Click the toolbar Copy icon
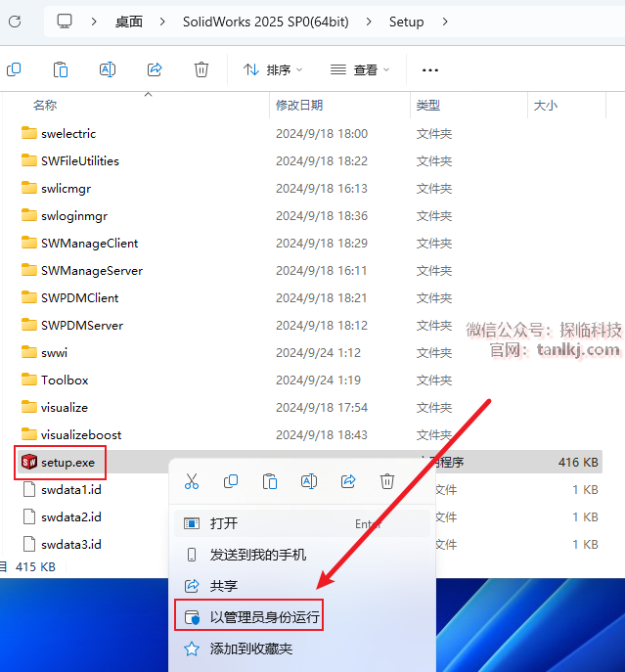This screenshot has width=625, height=672. point(14,69)
